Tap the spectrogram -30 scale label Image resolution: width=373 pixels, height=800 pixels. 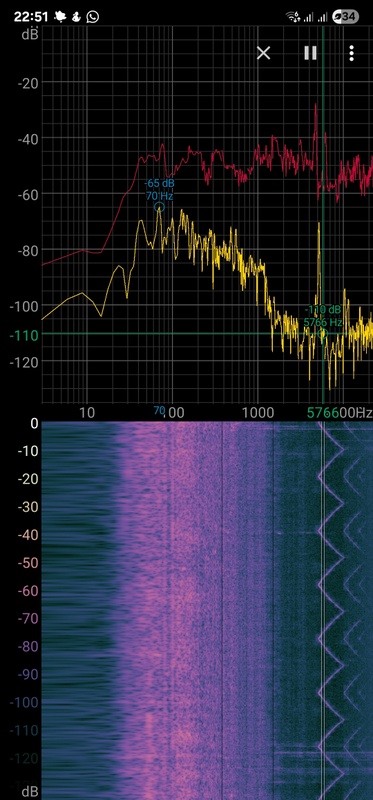28,507
